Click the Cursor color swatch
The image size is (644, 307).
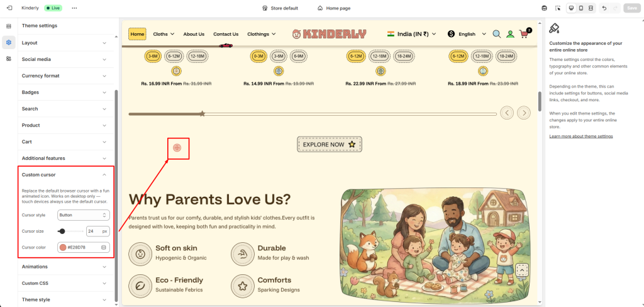[x=63, y=247]
